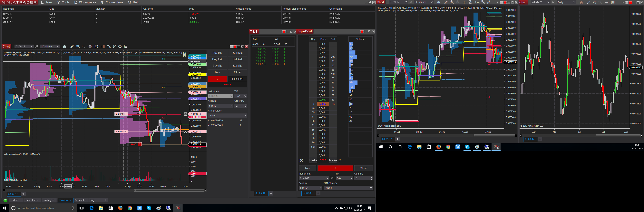Screen dimensions: 644x212
Task: Click grey link color square in 15 Minute chart
Action: pos(231,47)
